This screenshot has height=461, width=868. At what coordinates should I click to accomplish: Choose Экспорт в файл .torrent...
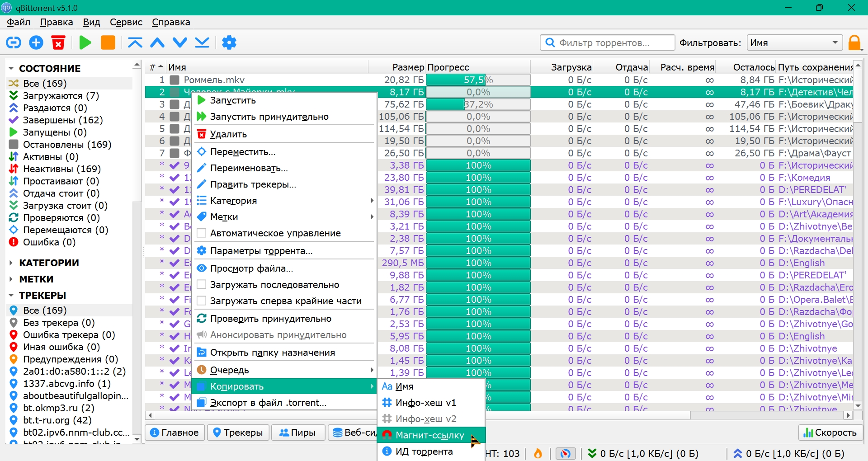click(x=284, y=403)
